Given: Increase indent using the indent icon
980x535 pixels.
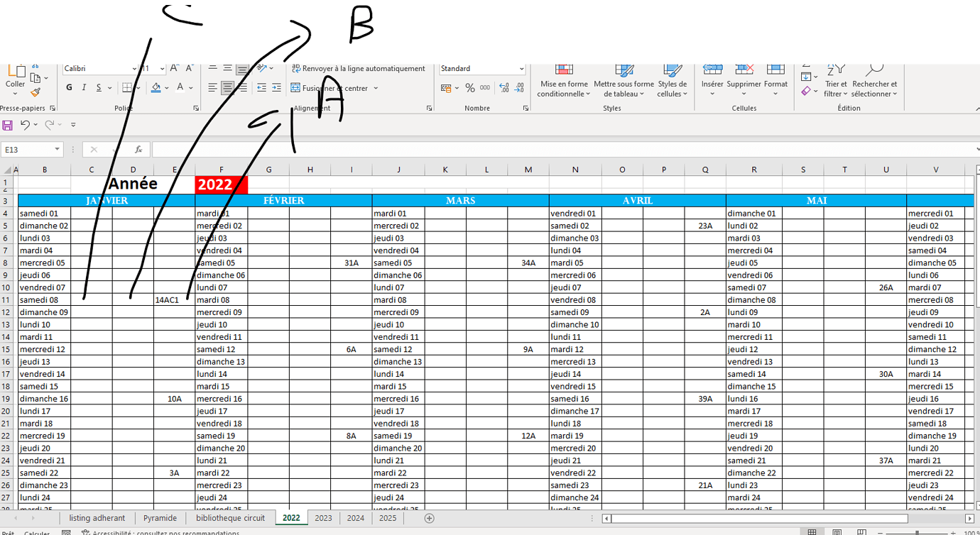Looking at the screenshot, I should [276, 88].
